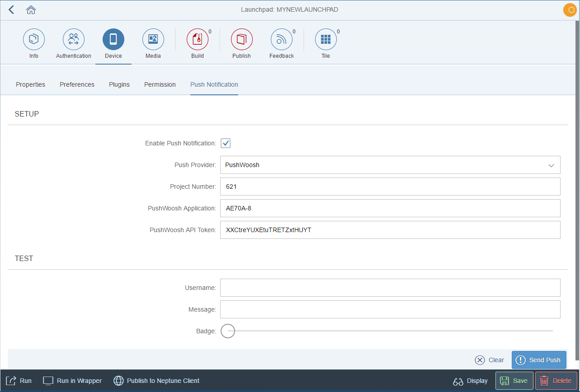Click Display with glasses icon
Viewport: 580px width, 392px height.
tap(471, 381)
